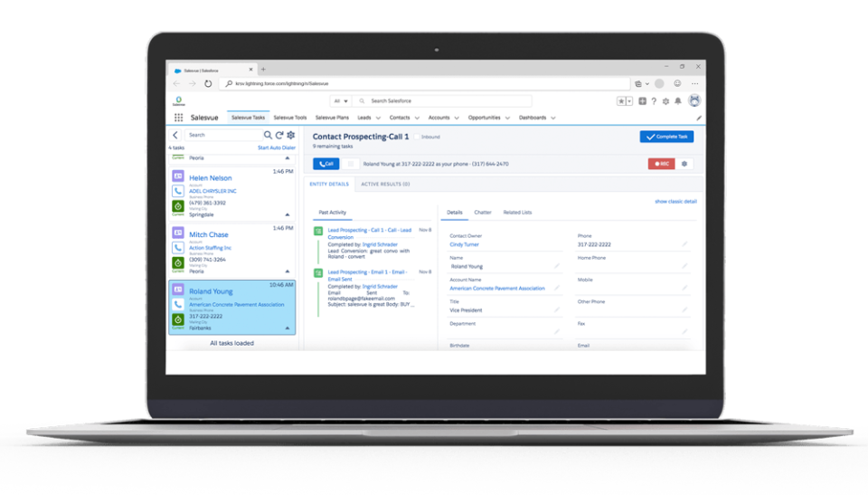The image size is (868, 495).
Task: Select the Salesvue Tasks tab
Action: [x=248, y=118]
